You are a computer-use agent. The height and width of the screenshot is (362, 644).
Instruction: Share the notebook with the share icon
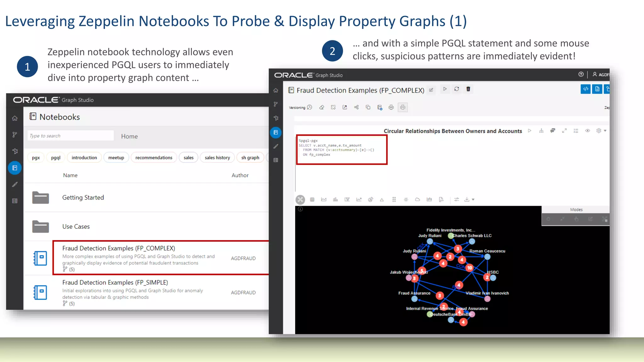(356, 107)
